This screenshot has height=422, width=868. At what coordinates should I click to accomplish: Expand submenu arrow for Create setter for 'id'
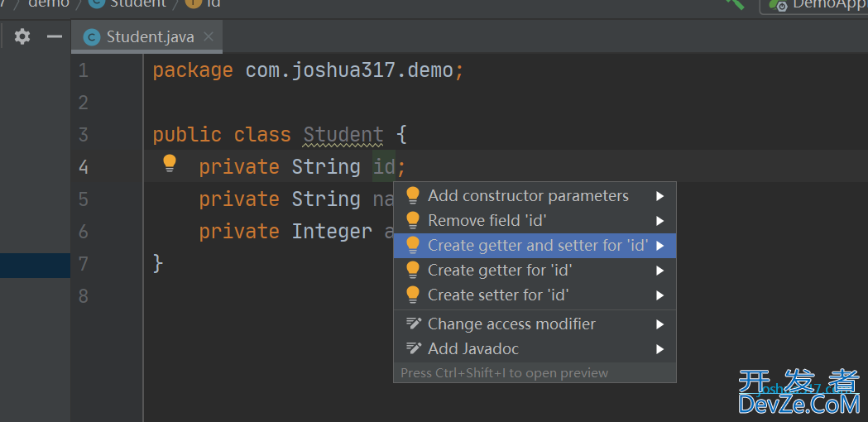(x=659, y=295)
